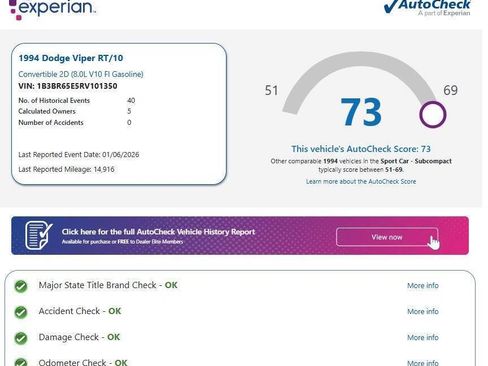
Task: Click the low range label 51
Action: pos(271,90)
